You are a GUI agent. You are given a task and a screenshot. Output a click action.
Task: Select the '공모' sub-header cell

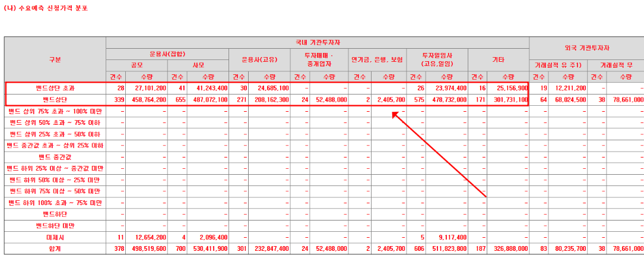[x=137, y=65]
